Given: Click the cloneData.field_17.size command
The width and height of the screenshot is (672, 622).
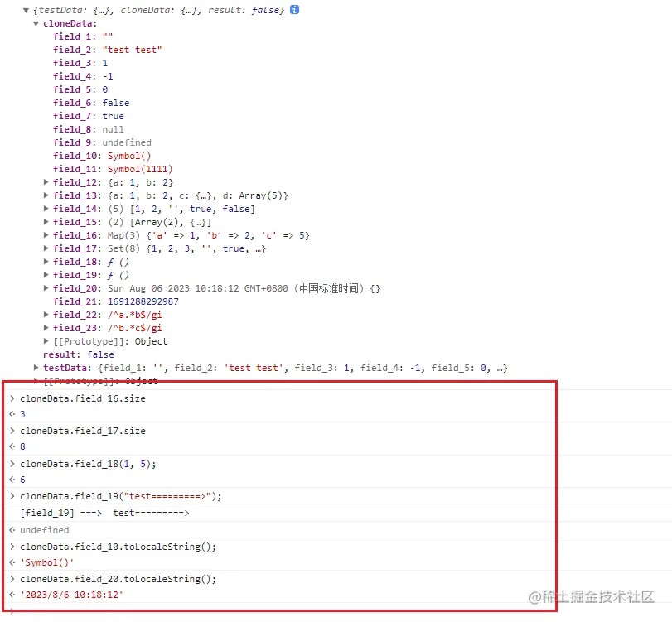Looking at the screenshot, I should coord(83,431).
